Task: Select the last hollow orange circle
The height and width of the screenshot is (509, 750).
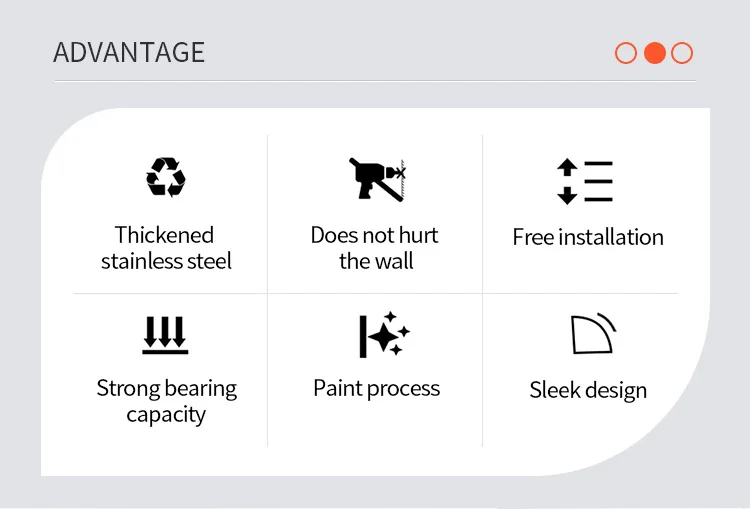Action: tap(682, 53)
